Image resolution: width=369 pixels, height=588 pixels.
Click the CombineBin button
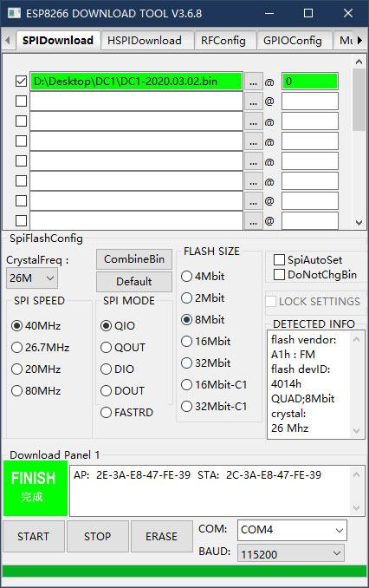coord(134,259)
